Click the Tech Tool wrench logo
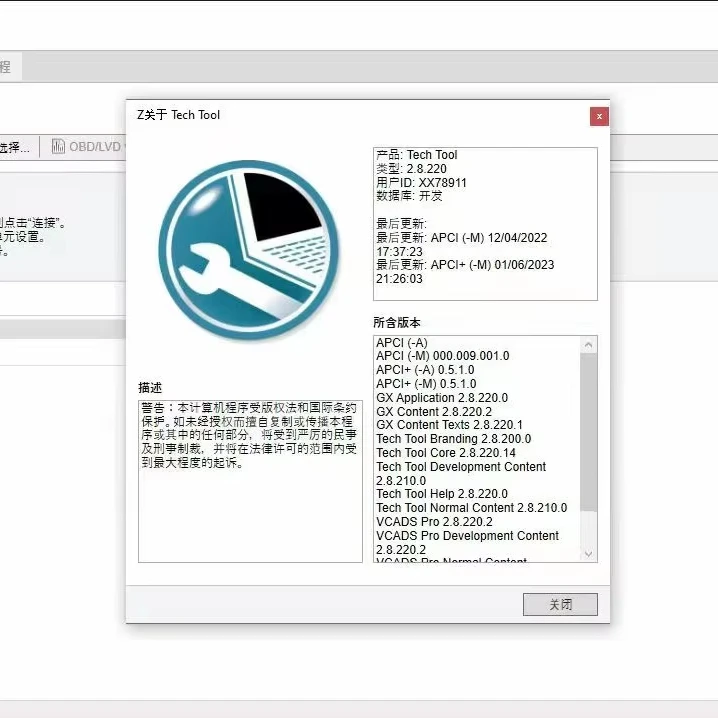This screenshot has height=718, width=718. [x=249, y=250]
